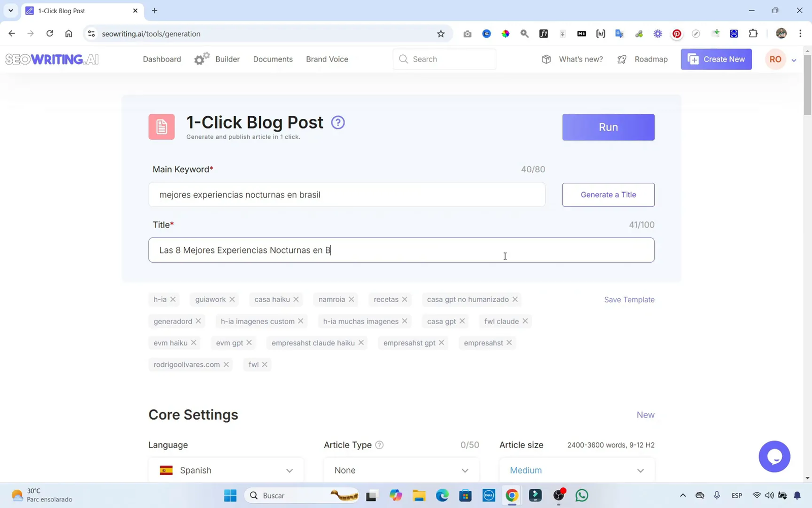This screenshot has width=812, height=508.
Task: Remove the 'rodrigoolivares.com' template tag
Action: 226,364
